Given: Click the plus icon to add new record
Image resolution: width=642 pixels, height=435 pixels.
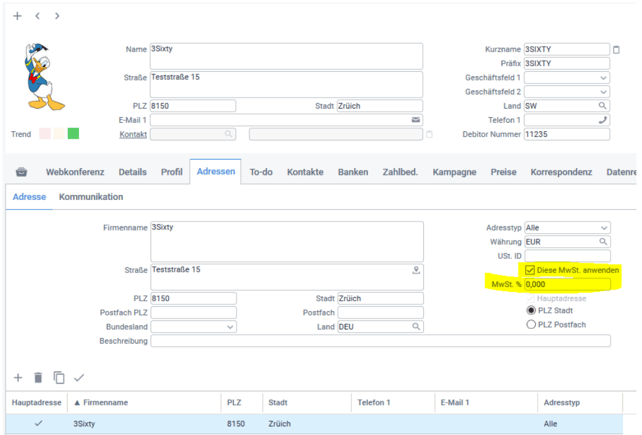Looking at the screenshot, I should point(17,16).
